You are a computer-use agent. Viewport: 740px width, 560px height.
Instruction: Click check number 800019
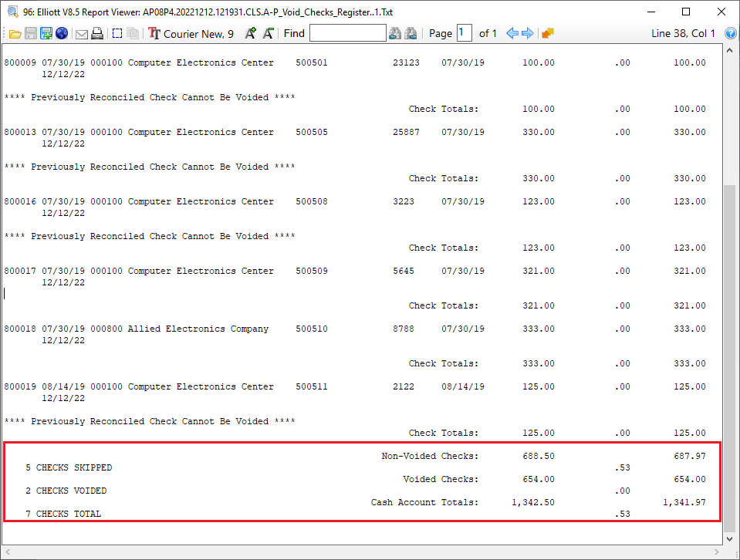click(20, 386)
